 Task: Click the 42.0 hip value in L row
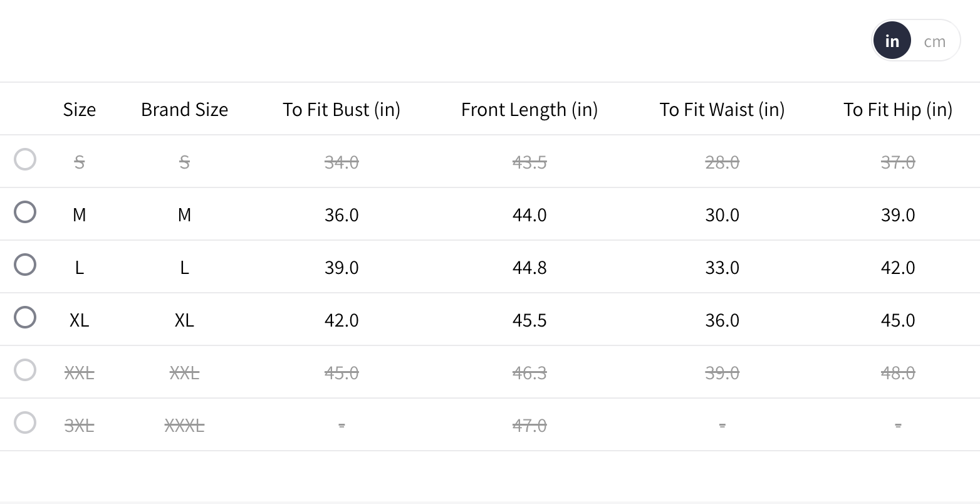pyautogui.click(x=897, y=268)
